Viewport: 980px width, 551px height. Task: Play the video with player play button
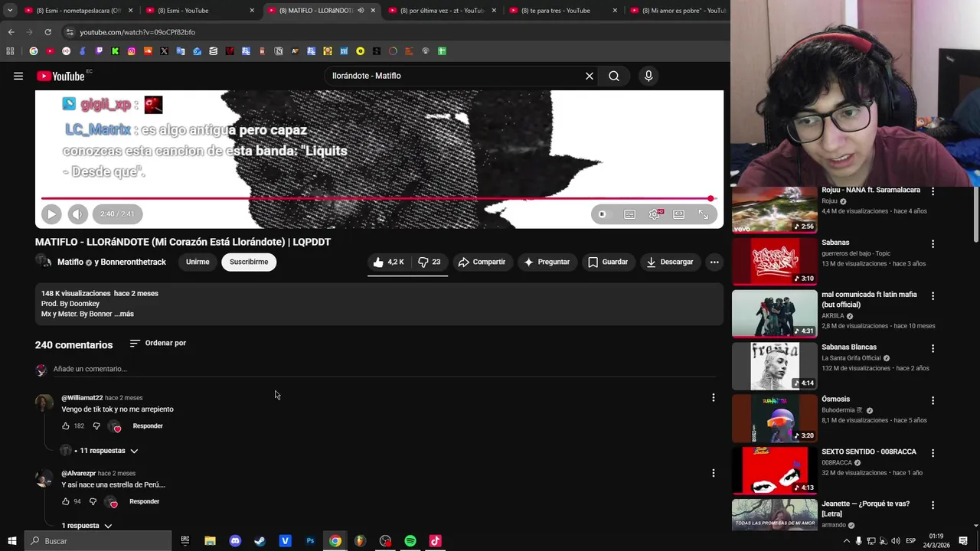pyautogui.click(x=51, y=214)
